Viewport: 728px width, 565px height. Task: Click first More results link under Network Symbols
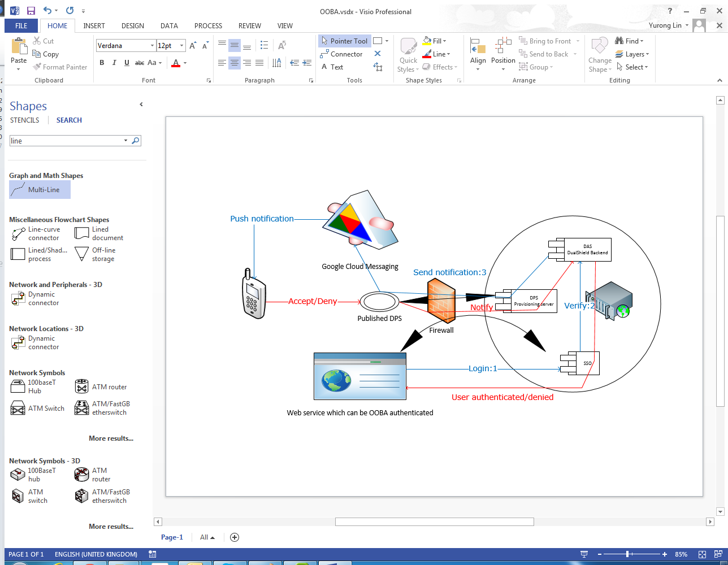coord(111,438)
